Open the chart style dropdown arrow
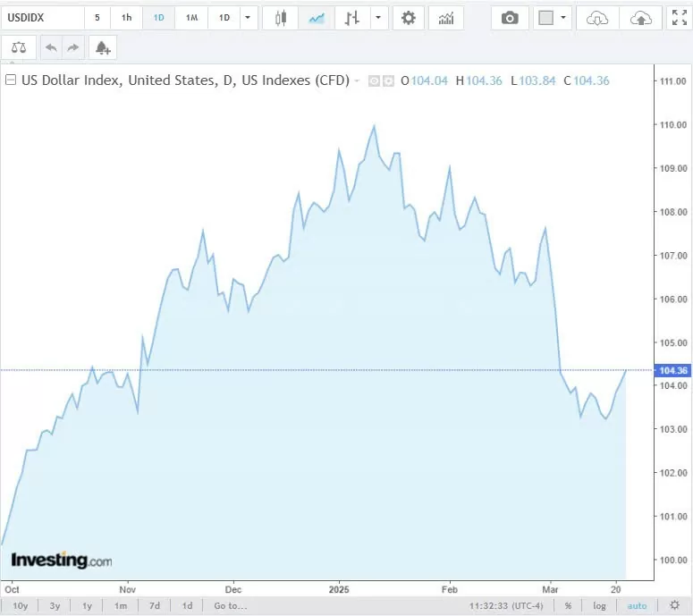The width and height of the screenshot is (693, 616). coord(379,18)
